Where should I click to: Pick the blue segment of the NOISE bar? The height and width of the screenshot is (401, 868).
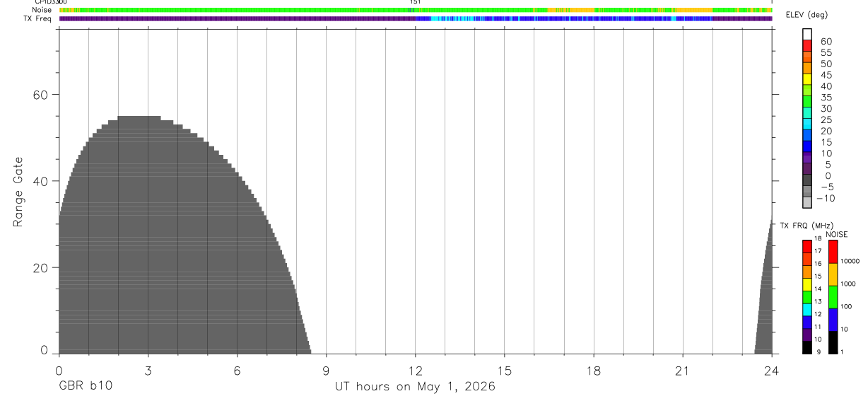point(833,320)
